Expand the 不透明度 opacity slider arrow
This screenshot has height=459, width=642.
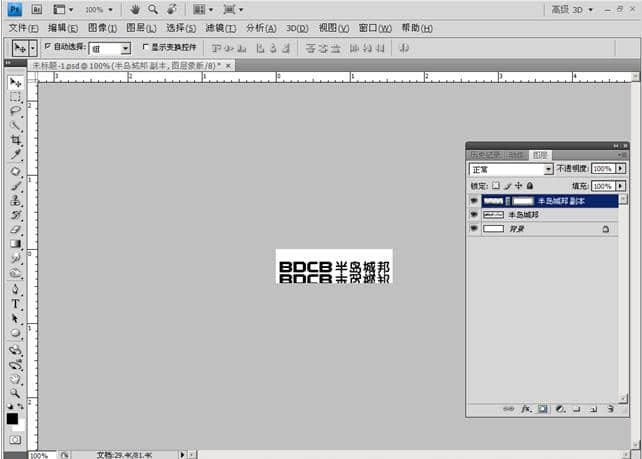(621, 170)
